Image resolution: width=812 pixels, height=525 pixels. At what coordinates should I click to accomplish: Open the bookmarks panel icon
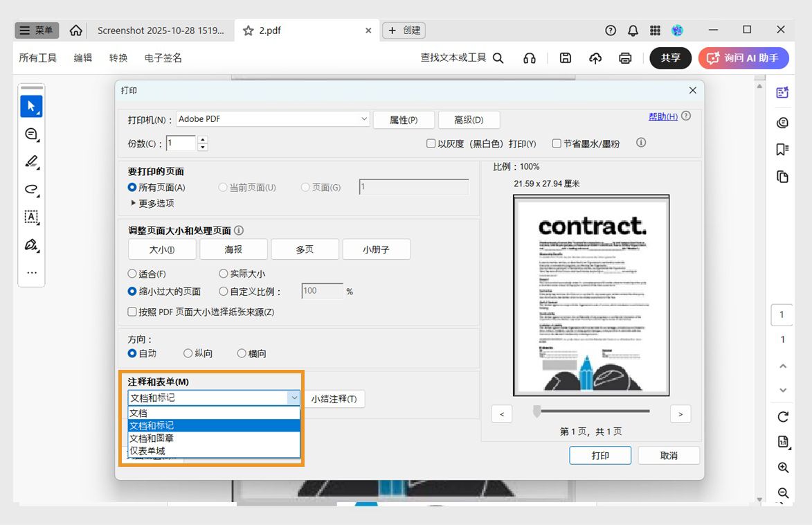[782, 149]
